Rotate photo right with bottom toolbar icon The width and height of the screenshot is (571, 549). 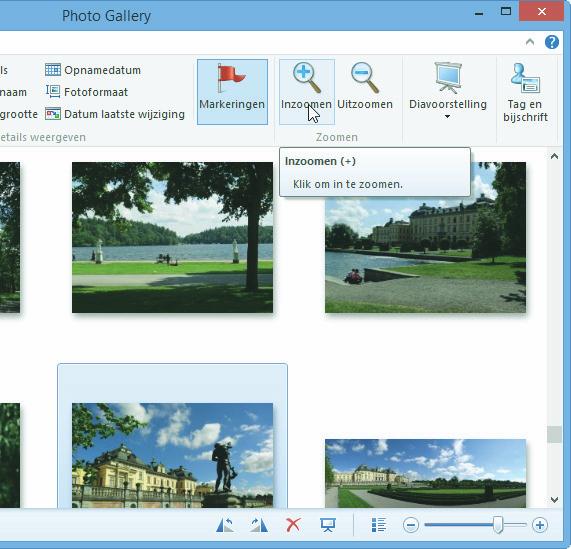[x=259, y=525]
